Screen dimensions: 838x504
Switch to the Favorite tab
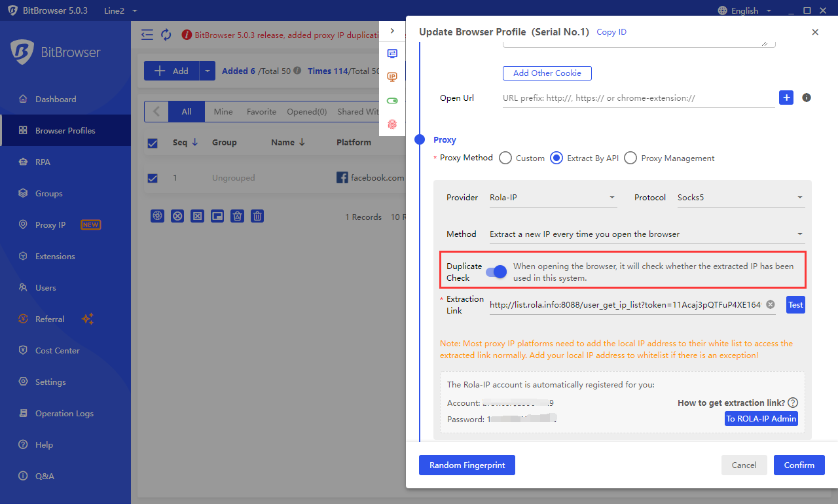click(261, 112)
